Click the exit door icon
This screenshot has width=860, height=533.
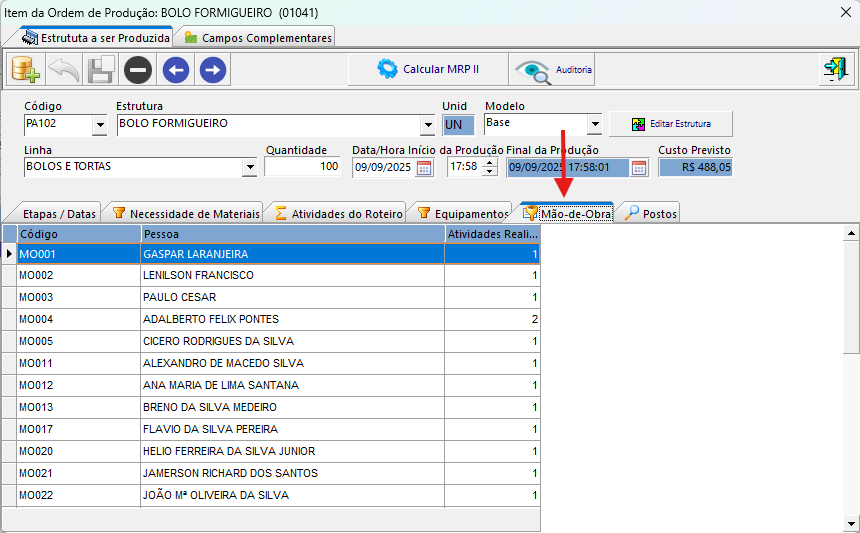tap(834, 70)
